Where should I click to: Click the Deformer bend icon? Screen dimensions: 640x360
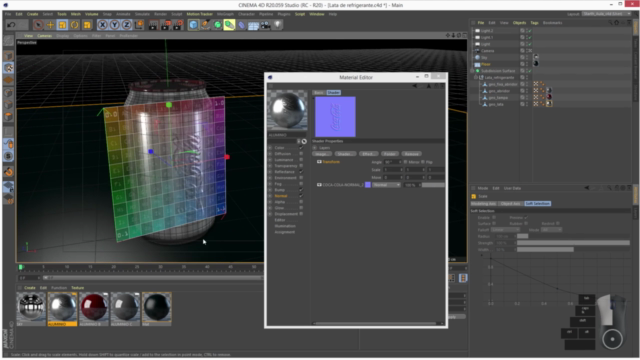pos(242,25)
